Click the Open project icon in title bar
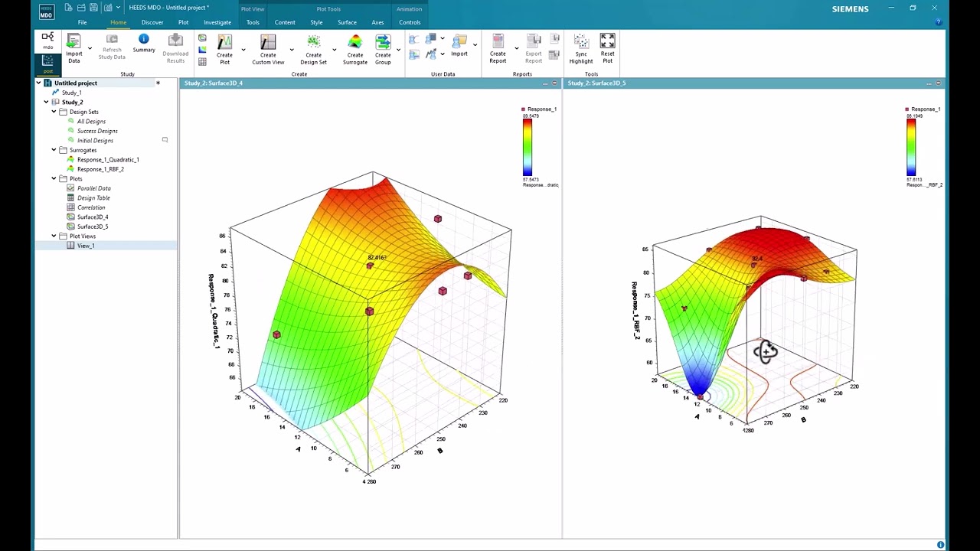 81,8
